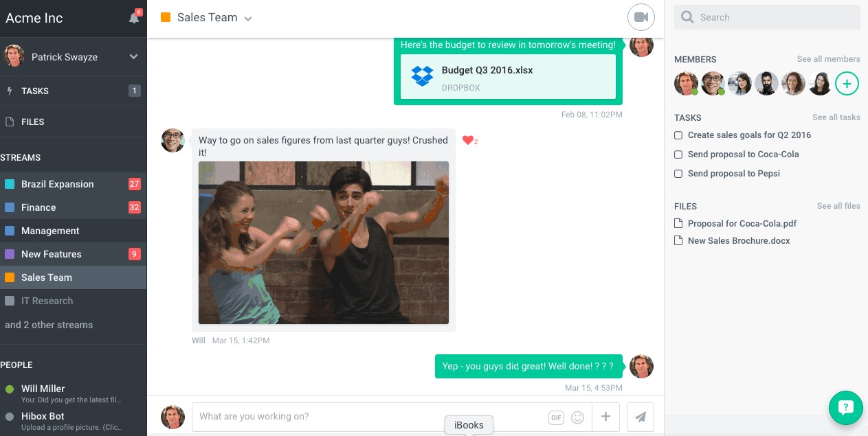Click See all files link
The width and height of the screenshot is (868, 436).
coord(838,206)
